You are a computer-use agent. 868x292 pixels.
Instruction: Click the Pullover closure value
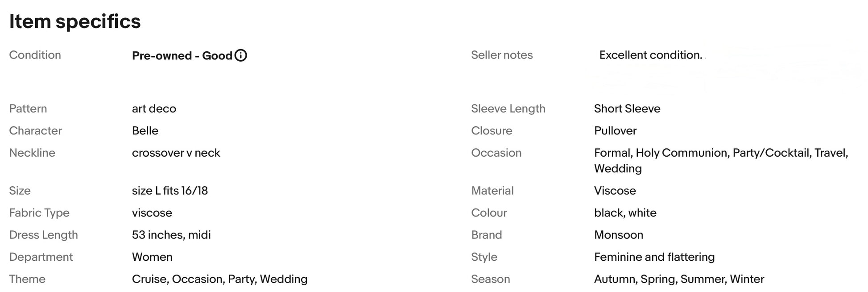coord(615,131)
